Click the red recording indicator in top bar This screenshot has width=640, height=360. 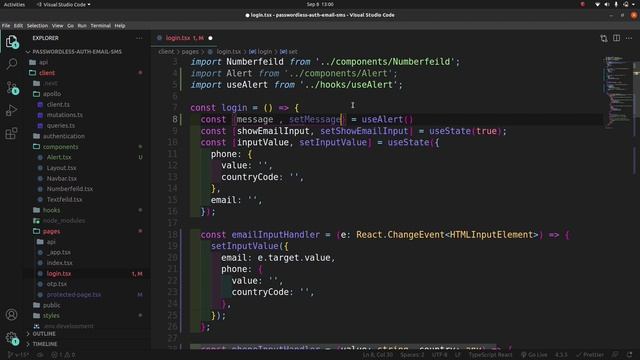583,4
